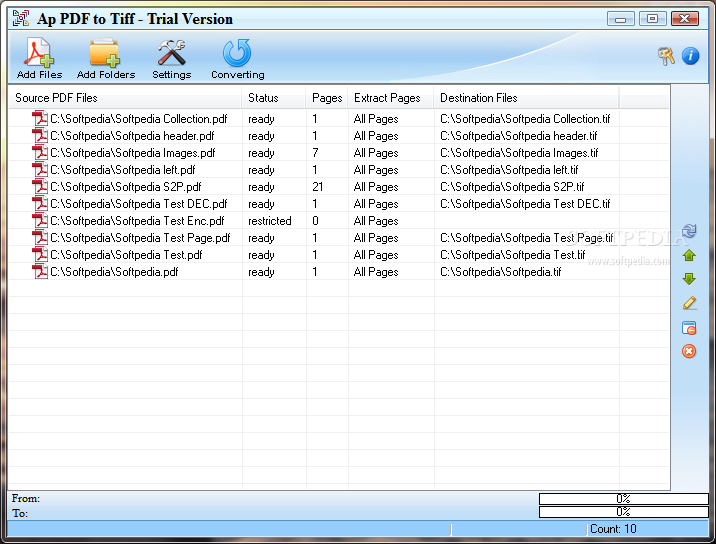Select row C:\Softpedia\Softpedia Test Page.pdf
The image size is (716, 544).
click(x=339, y=238)
